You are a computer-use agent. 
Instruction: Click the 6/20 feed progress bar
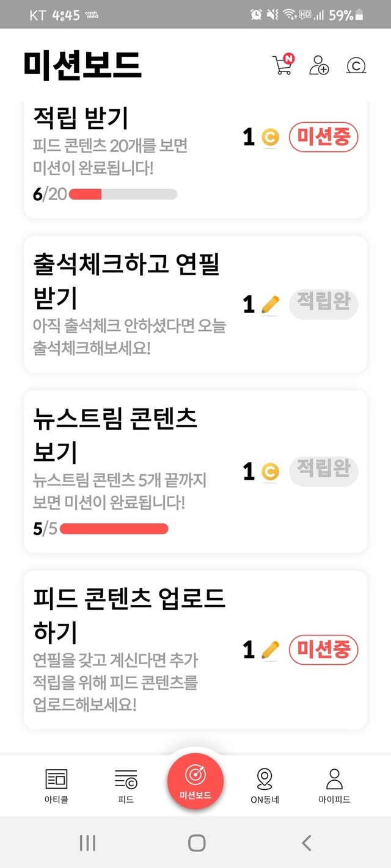tap(123, 195)
